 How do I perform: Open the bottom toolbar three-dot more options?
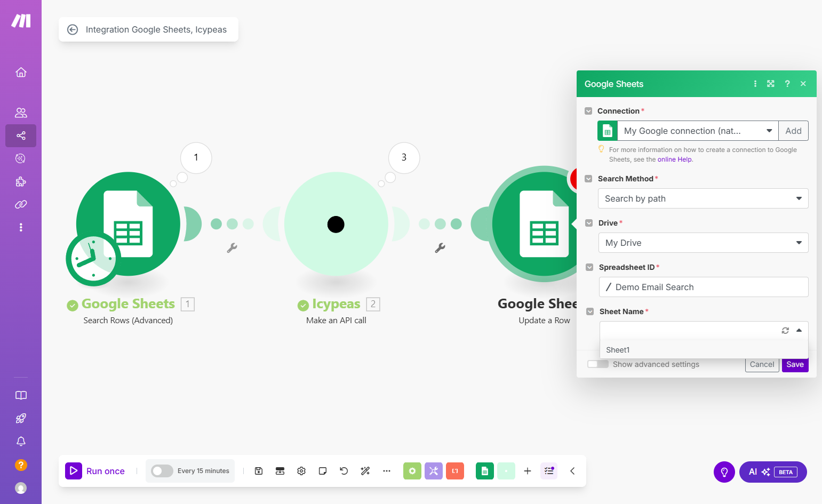click(387, 471)
